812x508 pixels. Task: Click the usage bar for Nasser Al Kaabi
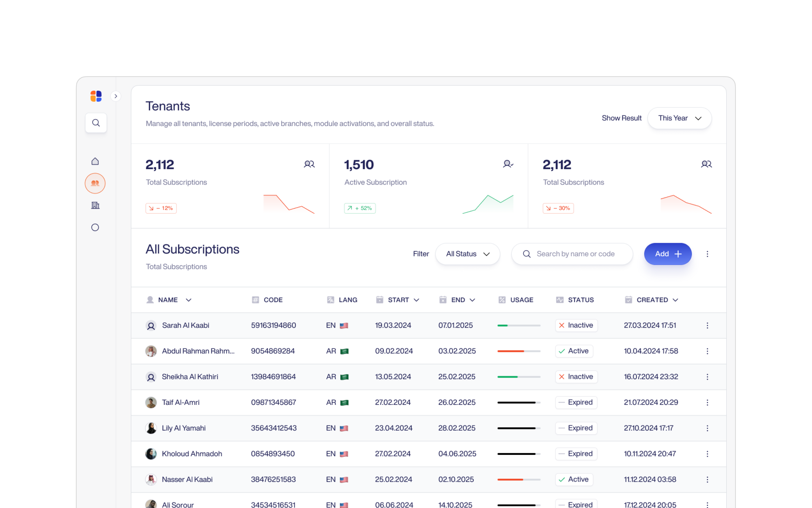[x=519, y=480]
